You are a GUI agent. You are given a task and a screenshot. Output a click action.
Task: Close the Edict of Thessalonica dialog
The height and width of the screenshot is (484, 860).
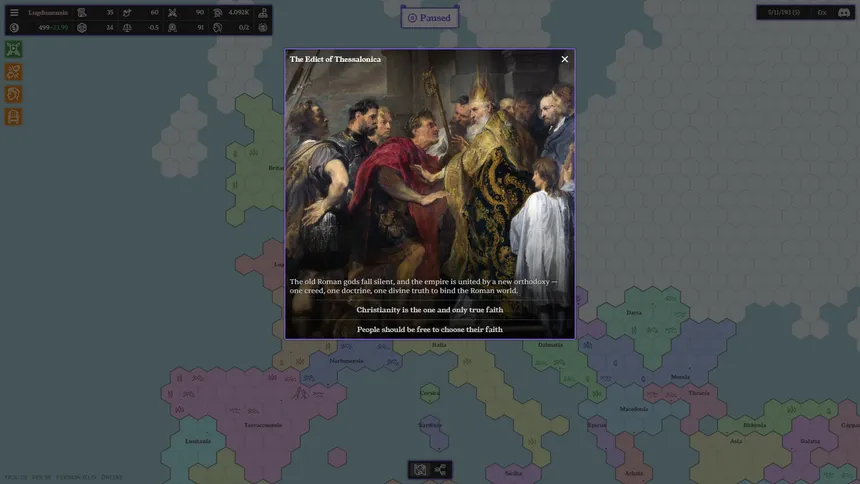click(564, 59)
